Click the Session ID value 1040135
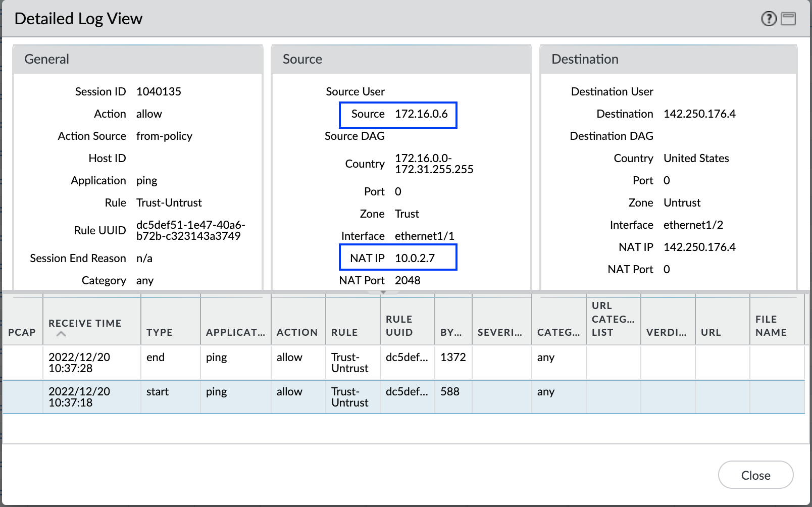 point(159,92)
